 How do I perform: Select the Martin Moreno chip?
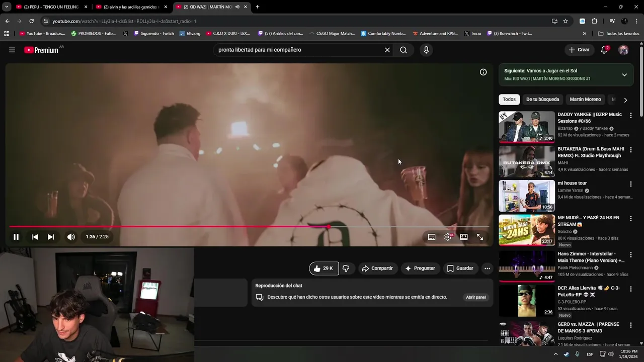tap(585, 100)
